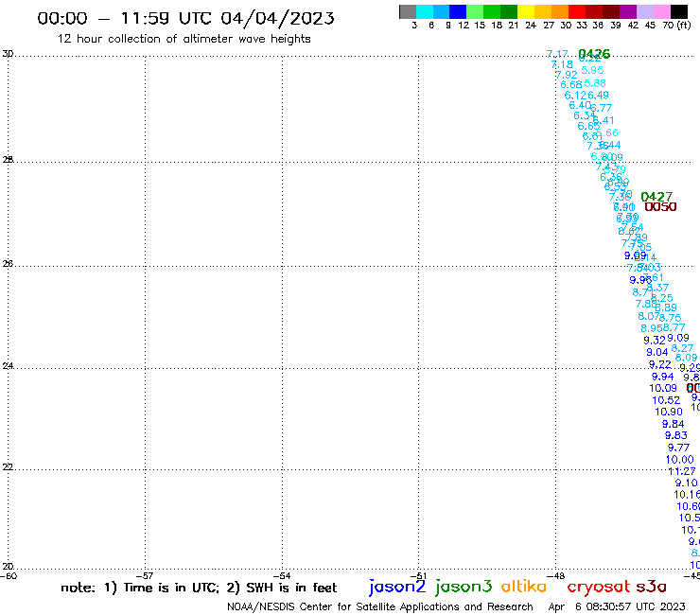
Task: Click wave height value '9.83'
Action: pos(676,435)
